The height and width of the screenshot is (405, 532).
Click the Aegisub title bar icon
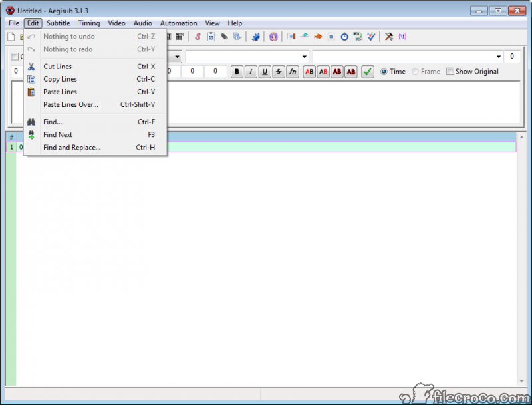[x=10, y=11]
